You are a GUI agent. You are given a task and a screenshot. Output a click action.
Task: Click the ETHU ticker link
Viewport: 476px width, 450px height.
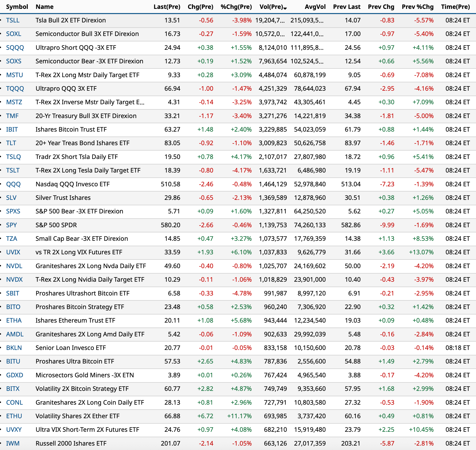14,416
